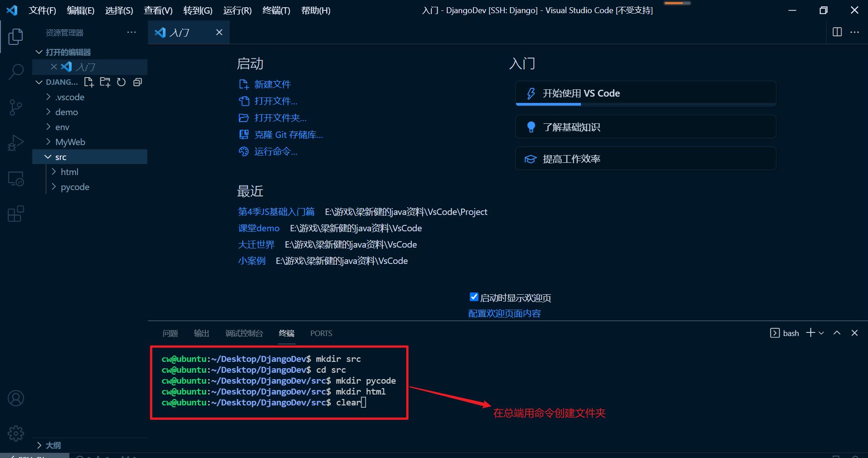The height and width of the screenshot is (458, 868).
Task: Close the terminal panel
Action: 854,333
